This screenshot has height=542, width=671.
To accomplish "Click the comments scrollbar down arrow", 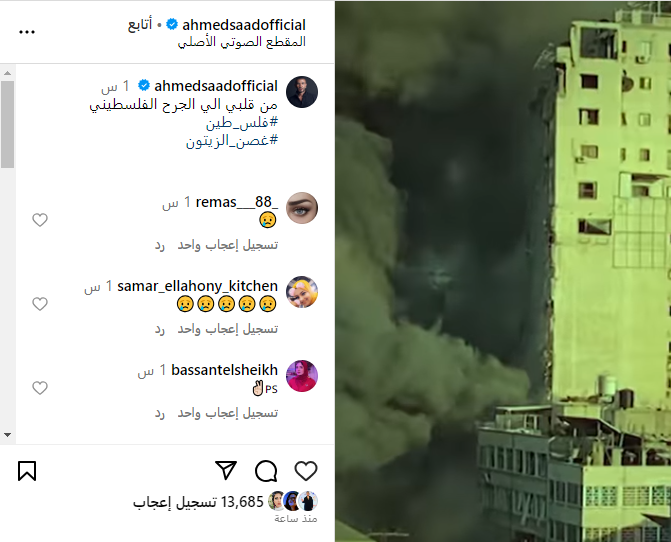I will point(7,435).
